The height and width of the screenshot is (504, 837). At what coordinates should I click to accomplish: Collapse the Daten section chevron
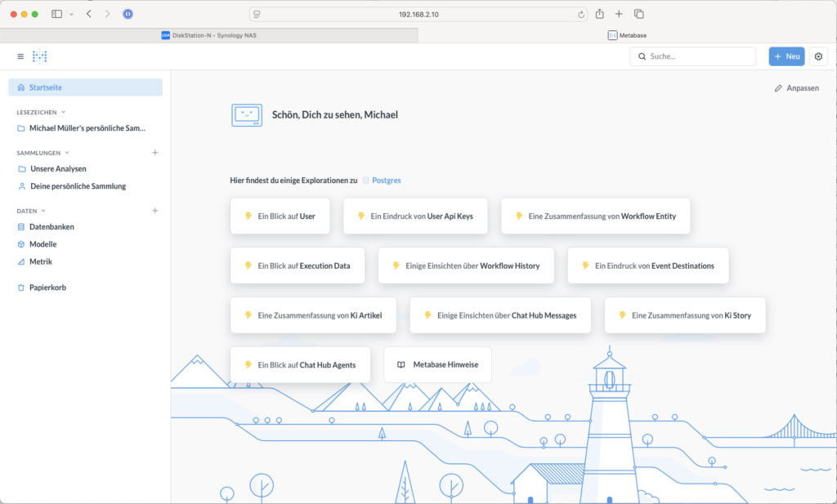coord(43,211)
